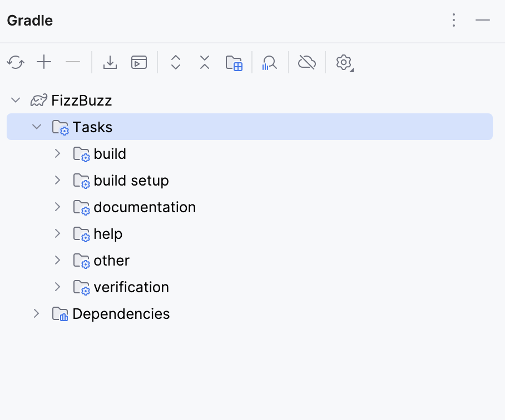Select the Group Modules folder icon
505x420 pixels.
point(234,62)
